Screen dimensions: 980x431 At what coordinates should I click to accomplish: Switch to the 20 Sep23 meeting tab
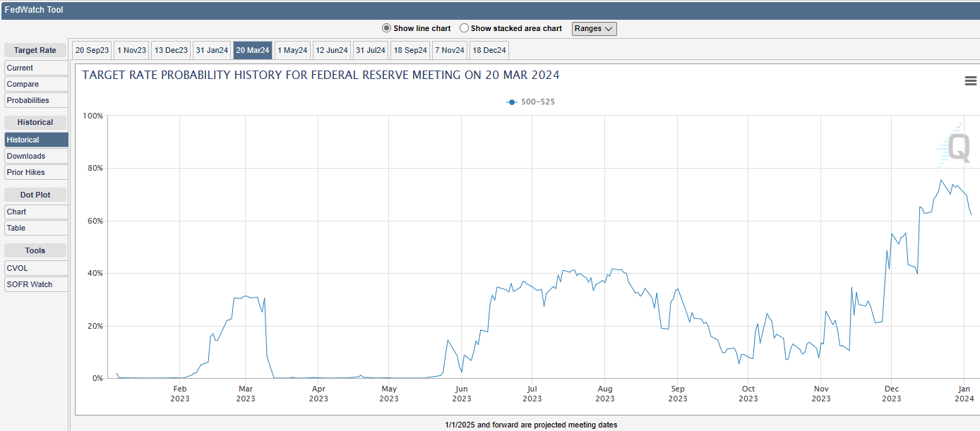(x=92, y=50)
